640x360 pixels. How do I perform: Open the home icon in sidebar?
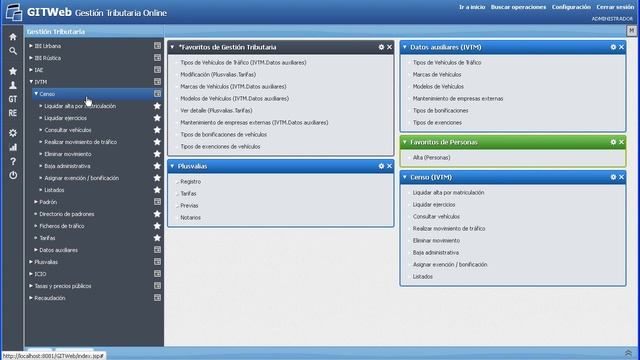(x=13, y=37)
